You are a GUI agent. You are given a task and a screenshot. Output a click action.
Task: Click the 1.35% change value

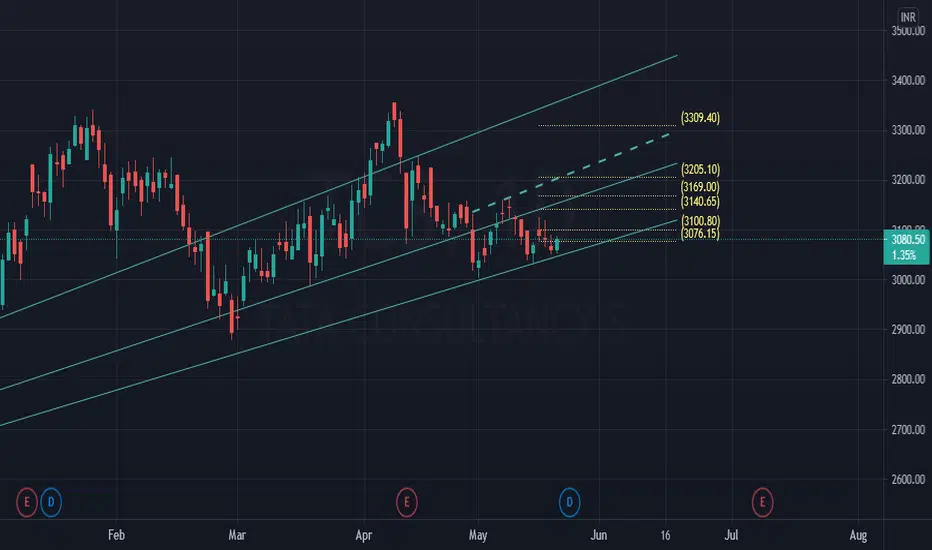point(903,256)
